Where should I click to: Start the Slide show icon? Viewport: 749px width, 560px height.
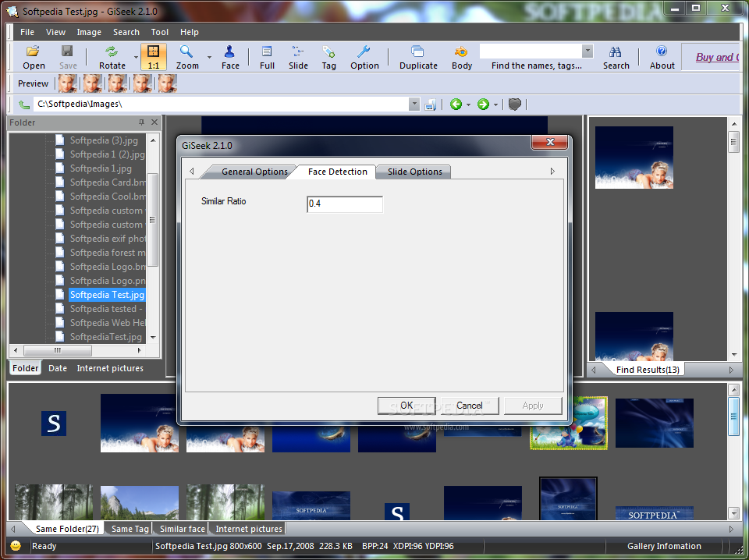(298, 57)
